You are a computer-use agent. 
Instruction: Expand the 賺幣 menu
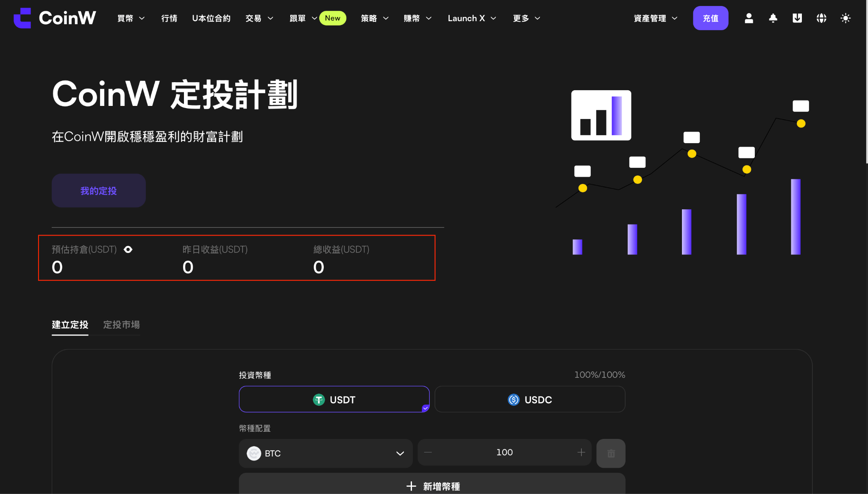pos(417,18)
